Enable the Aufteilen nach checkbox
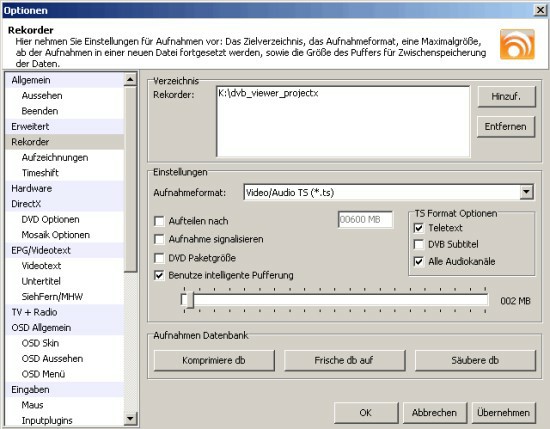The image size is (550, 429). click(x=159, y=221)
